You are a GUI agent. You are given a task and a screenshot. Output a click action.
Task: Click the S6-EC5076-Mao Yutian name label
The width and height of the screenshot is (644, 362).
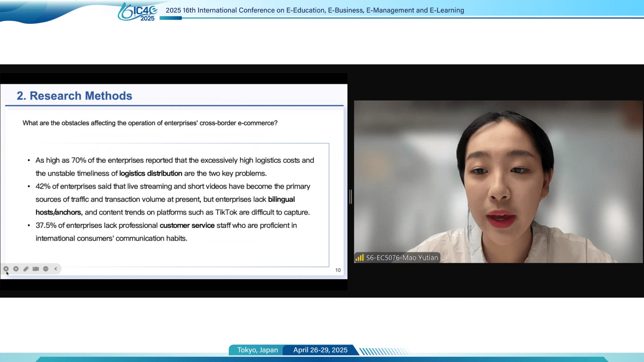click(x=402, y=258)
